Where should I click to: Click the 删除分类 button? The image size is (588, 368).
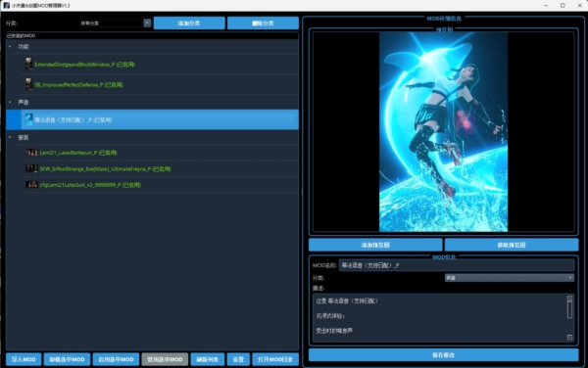point(263,23)
